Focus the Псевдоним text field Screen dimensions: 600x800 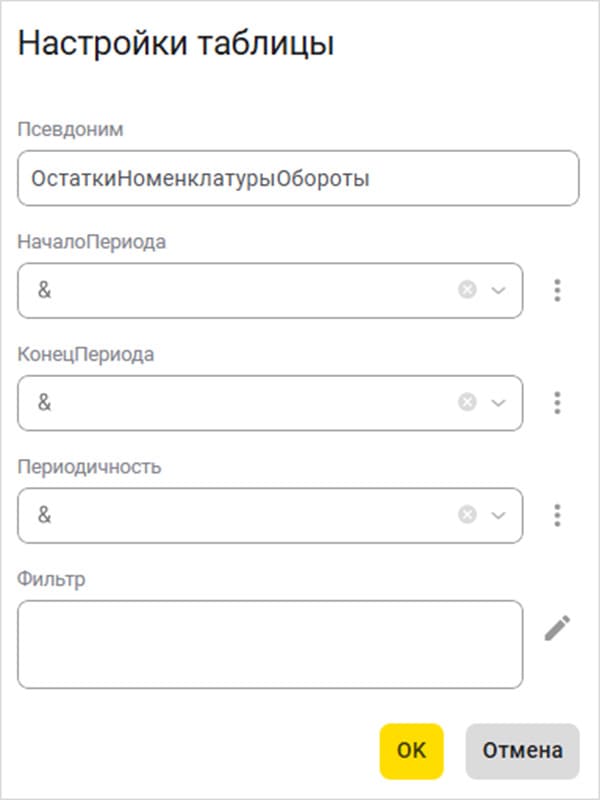click(x=298, y=178)
